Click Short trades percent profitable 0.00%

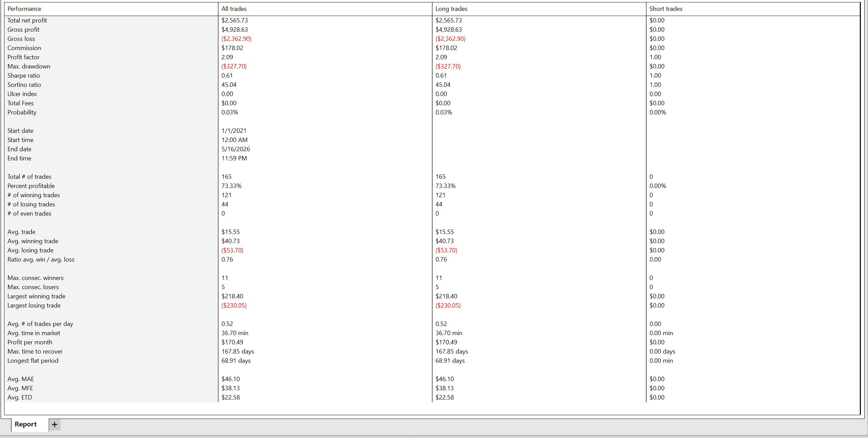pyautogui.click(x=658, y=186)
